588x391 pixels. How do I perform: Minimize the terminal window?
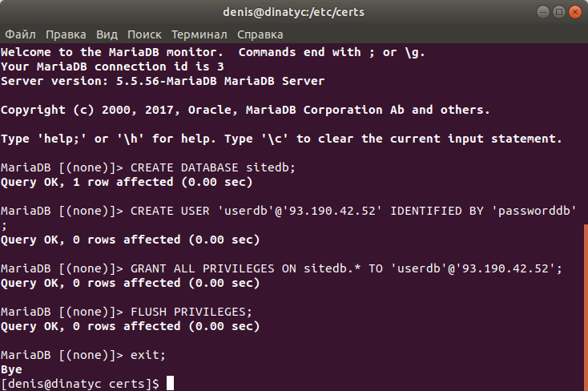(x=540, y=12)
